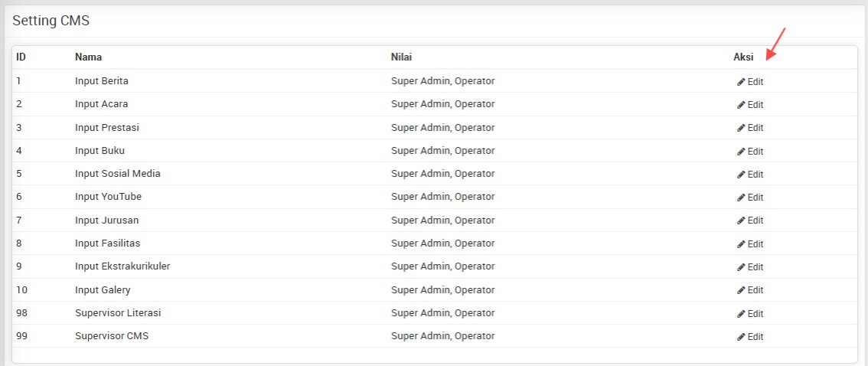The height and width of the screenshot is (366, 868).
Task: Select the row with ID 98
Action: (x=434, y=313)
